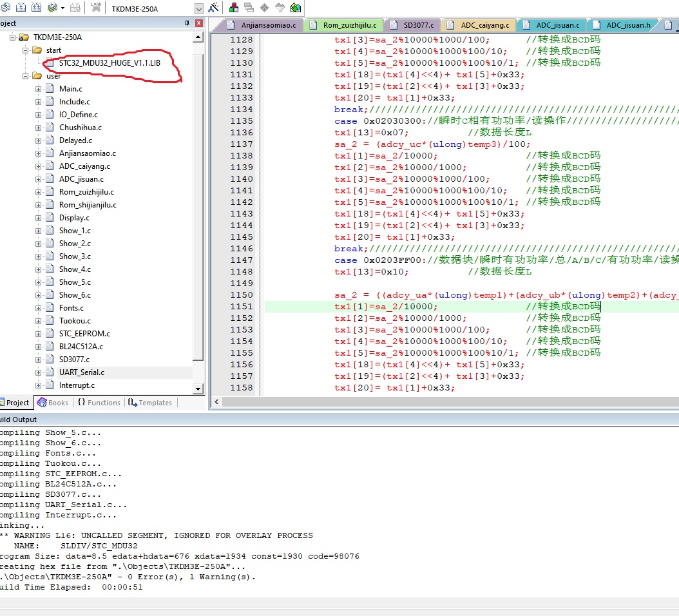Select Show_3.c in the project tree

[75, 256]
